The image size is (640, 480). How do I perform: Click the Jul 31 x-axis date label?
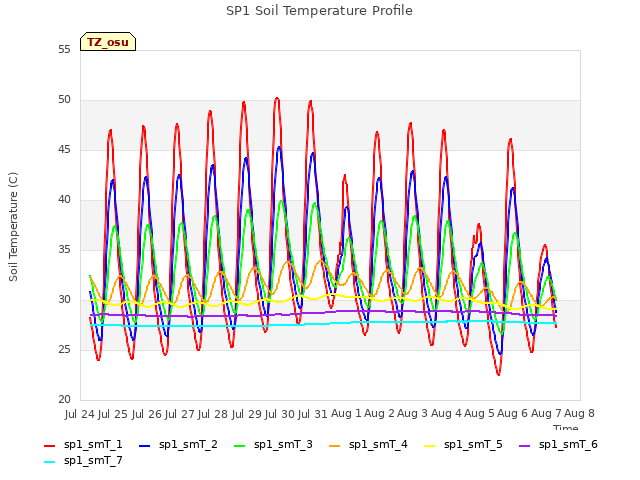pos(313,414)
